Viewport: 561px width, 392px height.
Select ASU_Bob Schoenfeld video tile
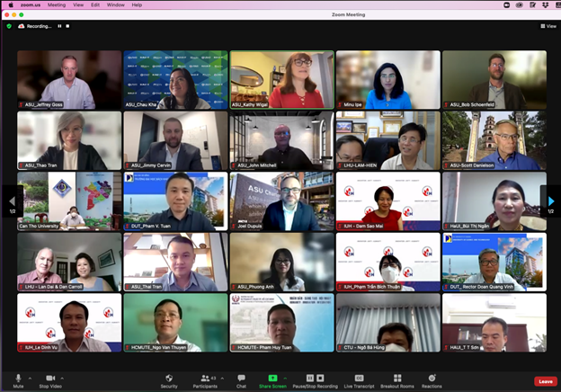pyautogui.click(x=494, y=80)
